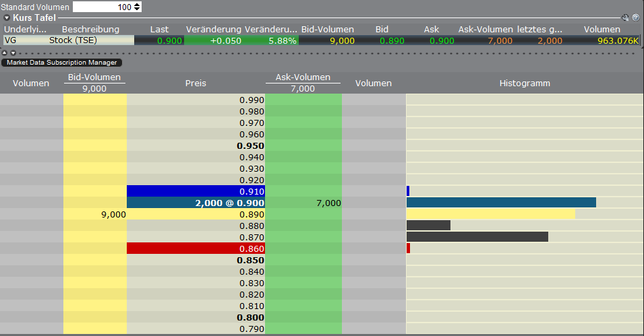The height and width of the screenshot is (336, 644).
Task: Click the Last column header
Action: click(x=159, y=29)
